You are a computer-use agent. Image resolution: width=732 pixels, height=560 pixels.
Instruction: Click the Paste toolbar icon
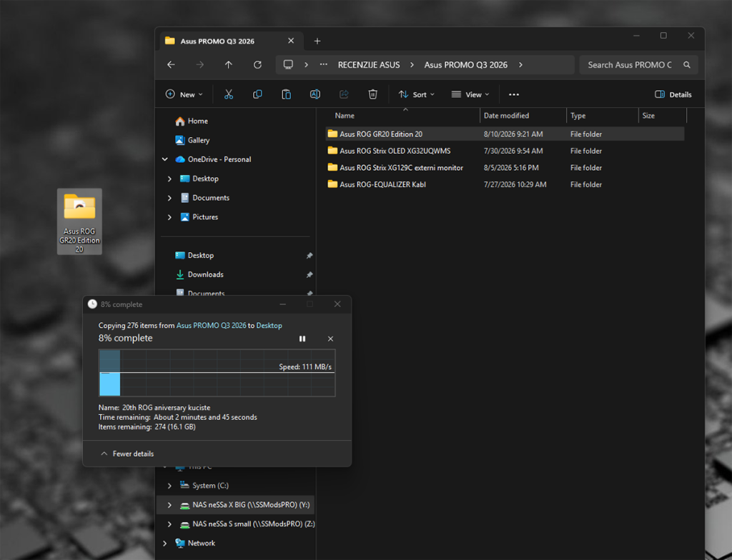pos(286,94)
